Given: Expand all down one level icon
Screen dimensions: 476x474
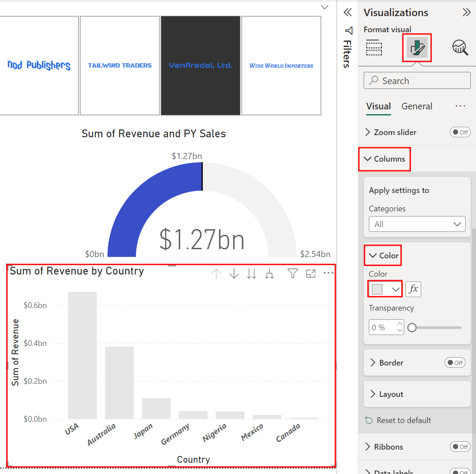Looking at the screenshot, I should 269,274.
